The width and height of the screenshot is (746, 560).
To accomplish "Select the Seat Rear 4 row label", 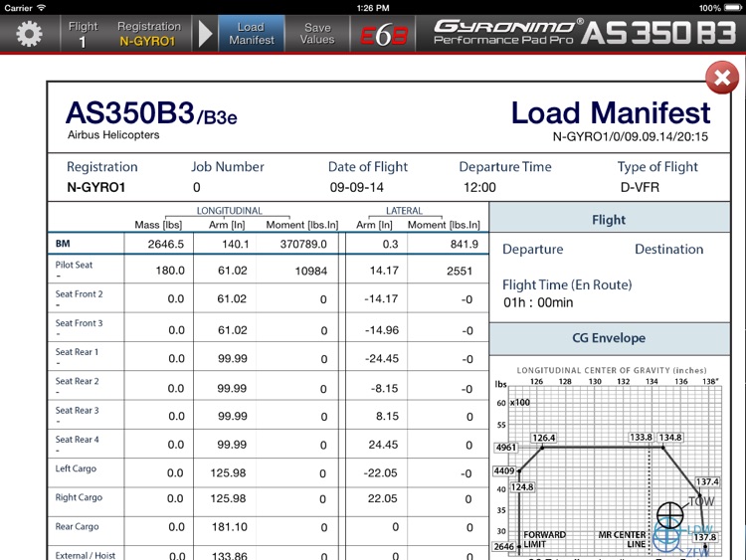I will tap(77, 440).
